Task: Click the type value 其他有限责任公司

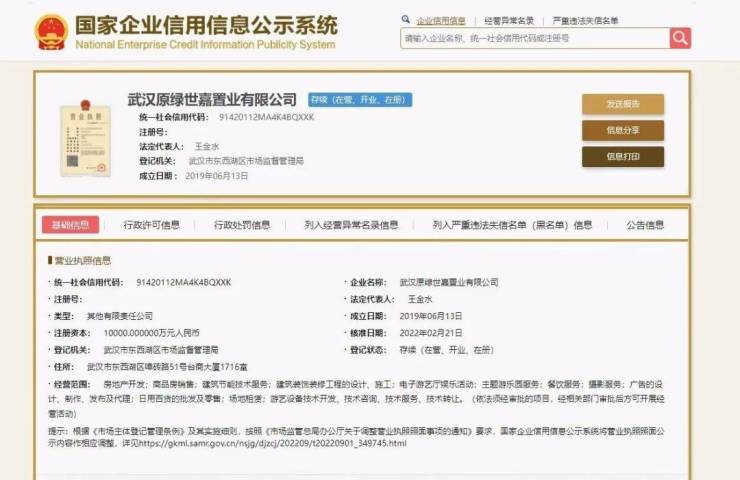Action: coord(120,316)
